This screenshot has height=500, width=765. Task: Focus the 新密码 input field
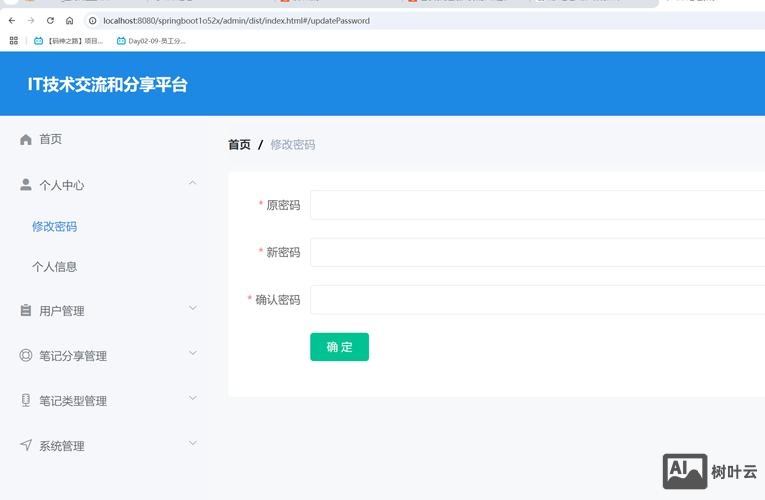pos(538,252)
